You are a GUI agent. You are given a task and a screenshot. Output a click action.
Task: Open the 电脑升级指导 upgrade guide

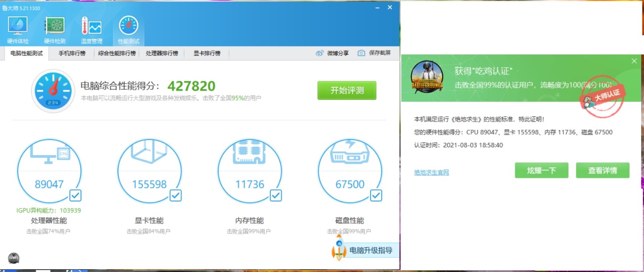click(370, 250)
